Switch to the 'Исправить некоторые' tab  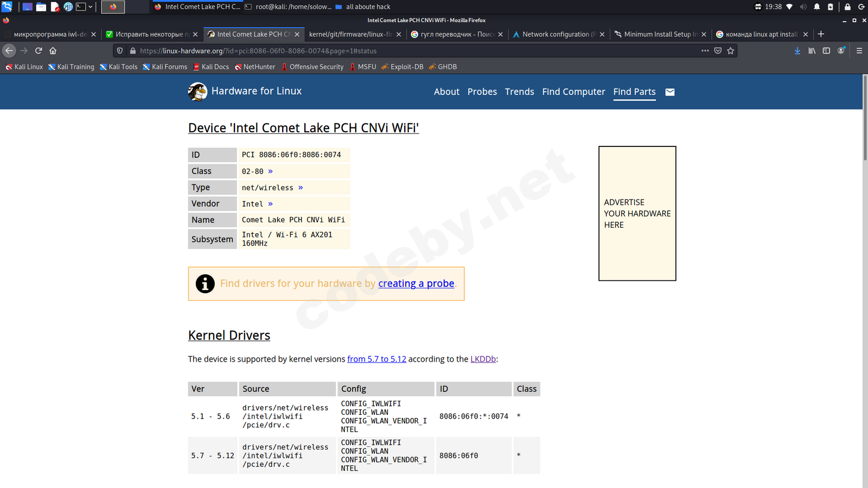[x=152, y=34]
